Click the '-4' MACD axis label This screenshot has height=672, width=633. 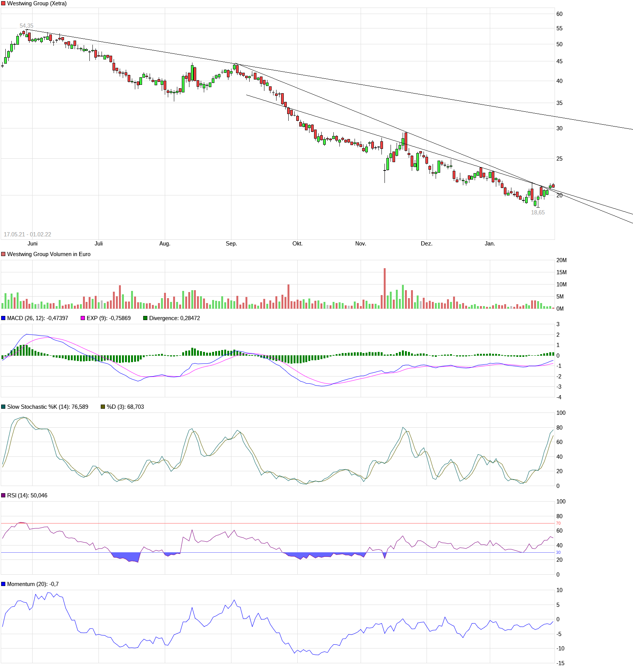[x=559, y=397]
